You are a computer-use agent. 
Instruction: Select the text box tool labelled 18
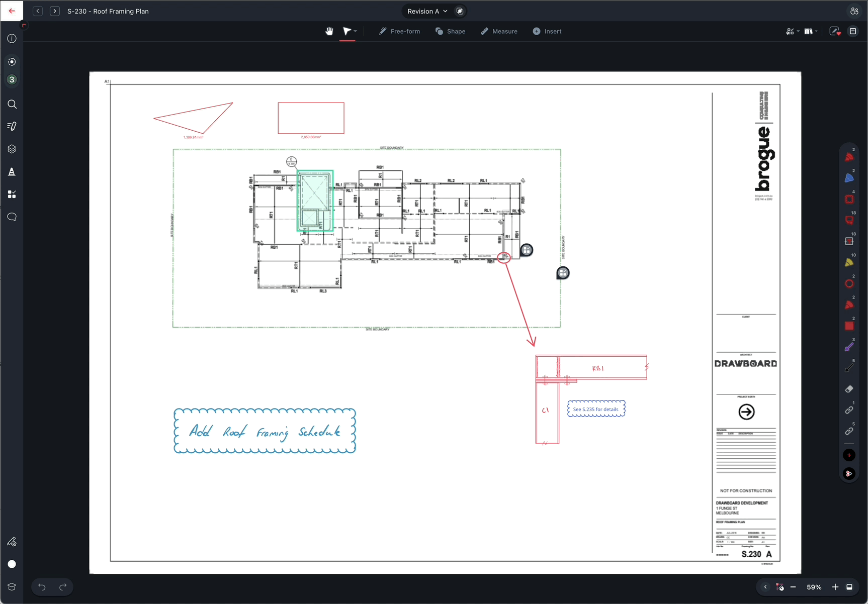point(849,241)
